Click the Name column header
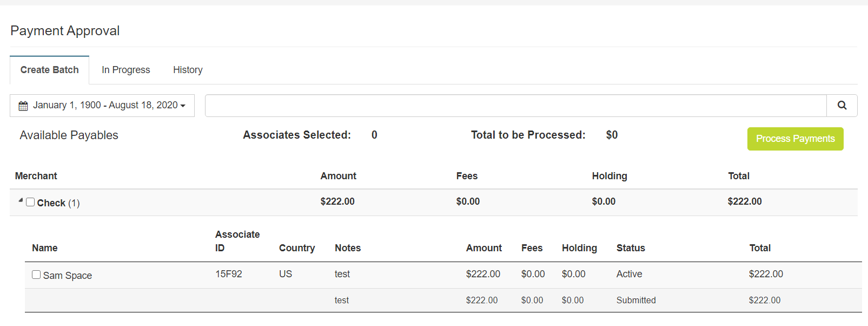The image size is (868, 326). [x=45, y=248]
